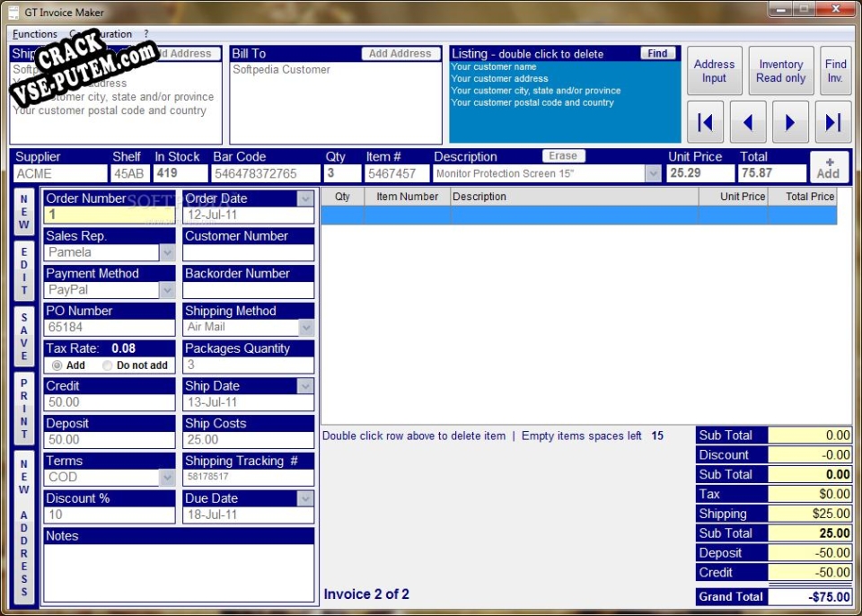Click Find in the Listing panel
The image size is (862, 616).
[656, 53]
